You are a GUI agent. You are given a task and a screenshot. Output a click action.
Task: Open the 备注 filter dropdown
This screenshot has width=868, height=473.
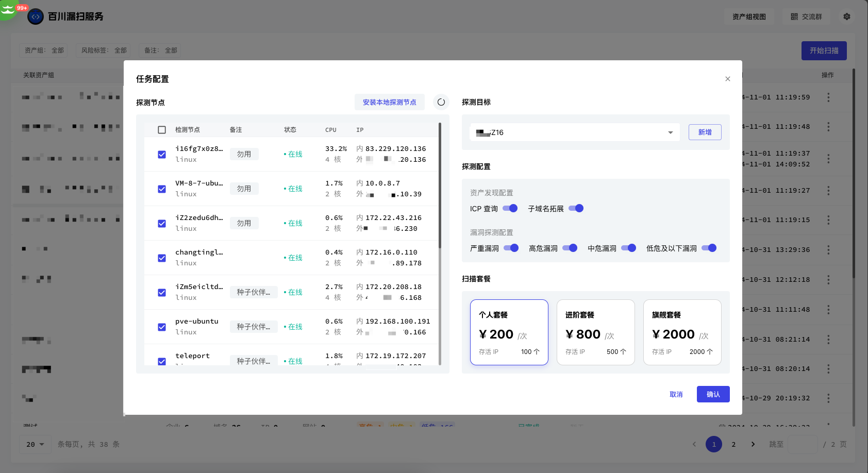tap(160, 50)
